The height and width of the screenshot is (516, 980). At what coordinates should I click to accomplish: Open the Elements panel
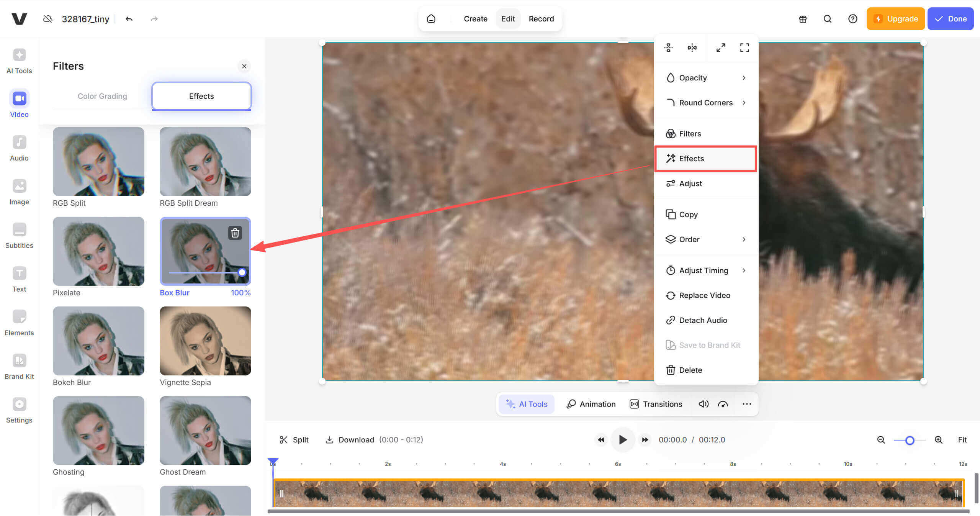(19, 322)
